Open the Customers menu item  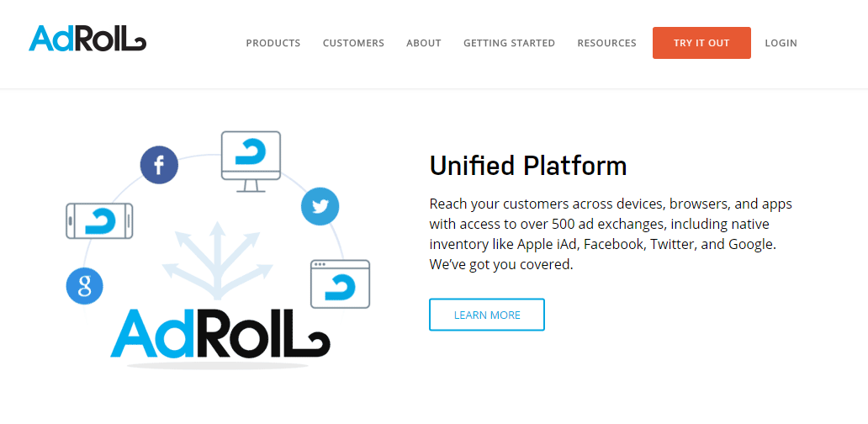(353, 43)
